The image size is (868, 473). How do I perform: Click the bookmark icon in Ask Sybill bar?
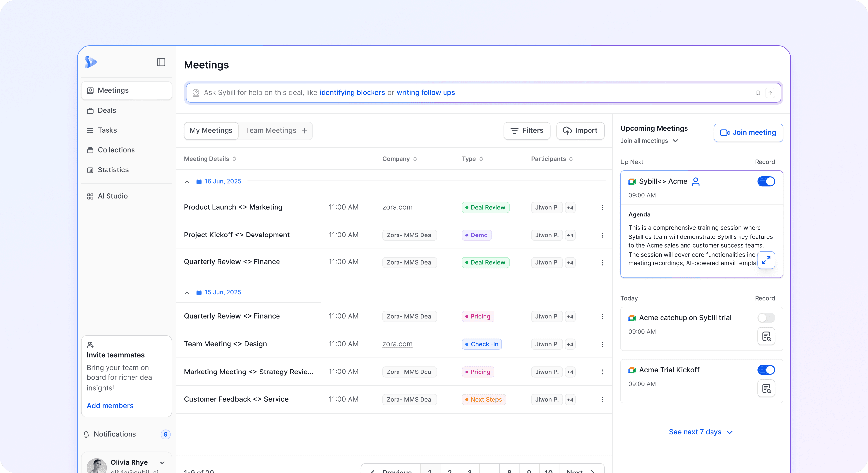(x=758, y=93)
